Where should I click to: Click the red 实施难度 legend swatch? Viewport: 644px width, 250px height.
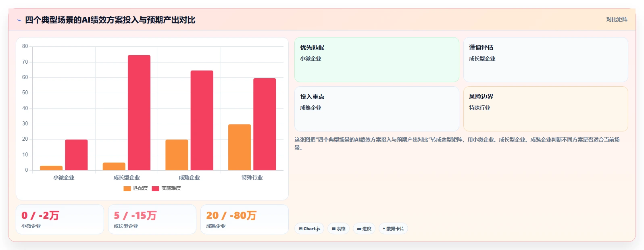pyautogui.click(x=155, y=189)
